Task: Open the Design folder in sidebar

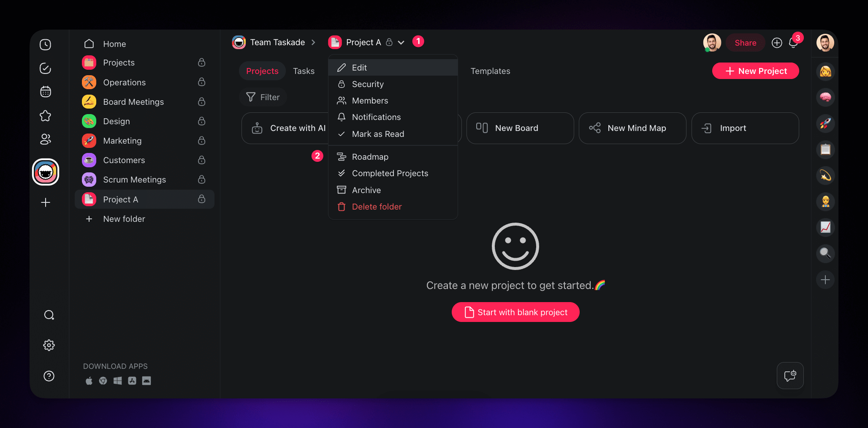Action: (x=117, y=121)
